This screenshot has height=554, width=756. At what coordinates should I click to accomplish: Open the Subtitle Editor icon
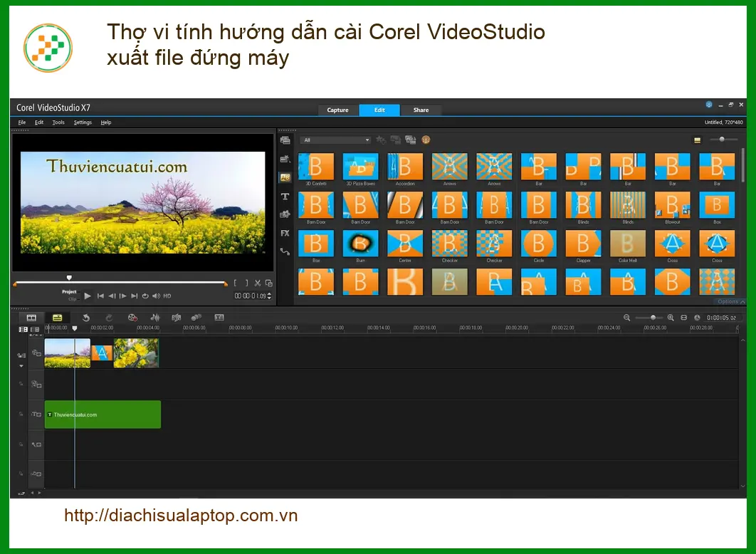pos(219,318)
